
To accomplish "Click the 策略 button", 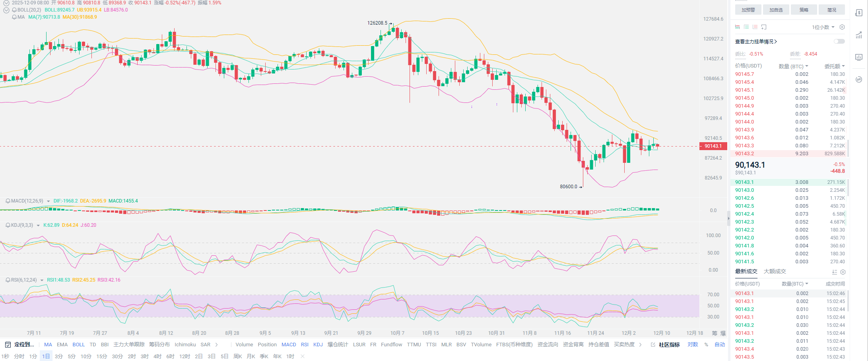I will coord(804,10).
